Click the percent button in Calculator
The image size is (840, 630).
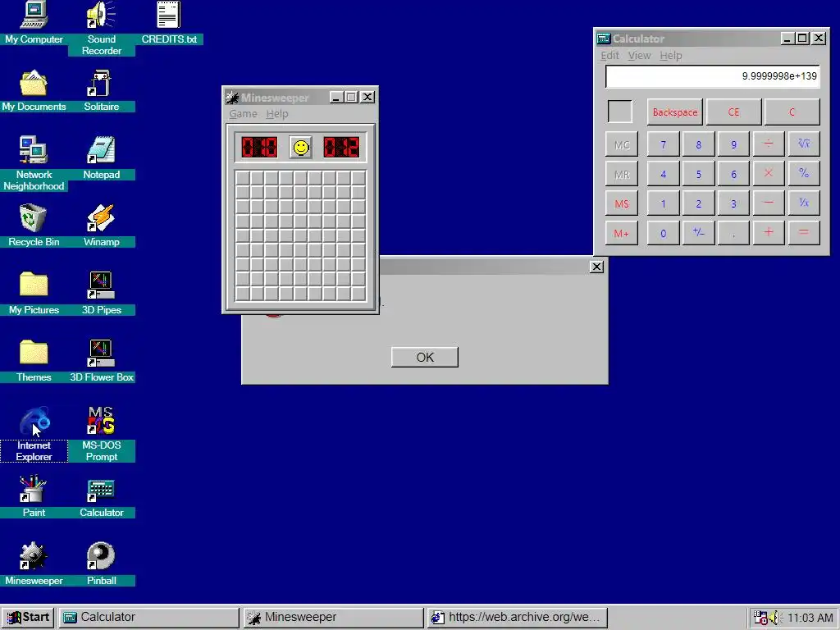tap(804, 174)
